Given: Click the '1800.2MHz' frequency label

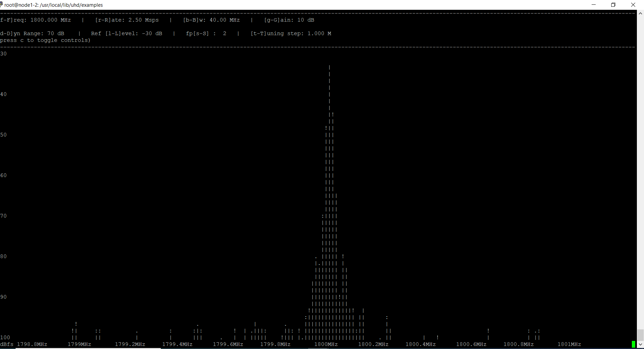Looking at the screenshot, I should pyautogui.click(x=373, y=344).
